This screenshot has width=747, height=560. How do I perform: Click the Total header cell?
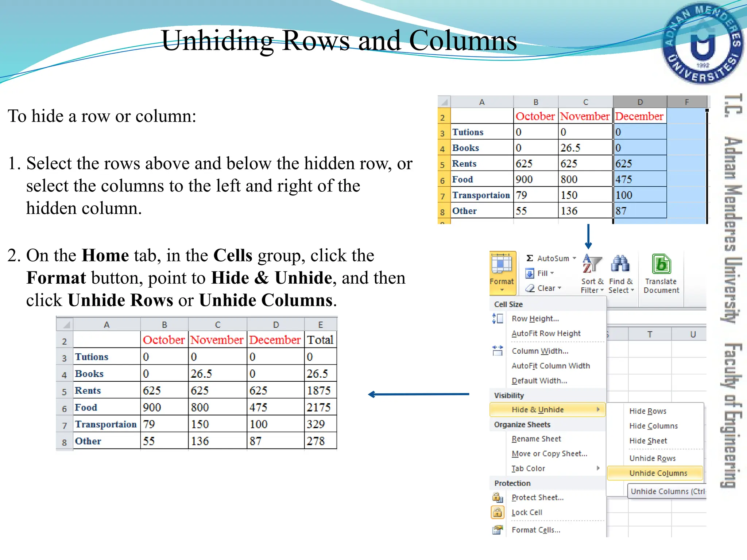coord(321,339)
